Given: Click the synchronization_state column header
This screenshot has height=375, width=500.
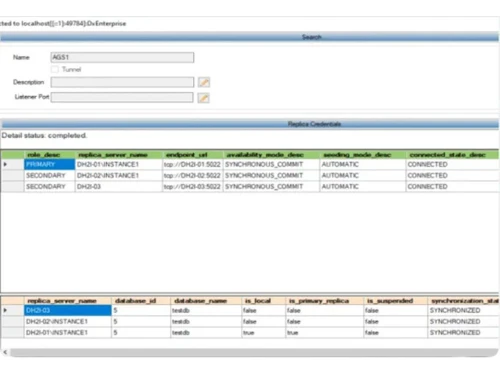Looking at the screenshot, I should 463,301.
